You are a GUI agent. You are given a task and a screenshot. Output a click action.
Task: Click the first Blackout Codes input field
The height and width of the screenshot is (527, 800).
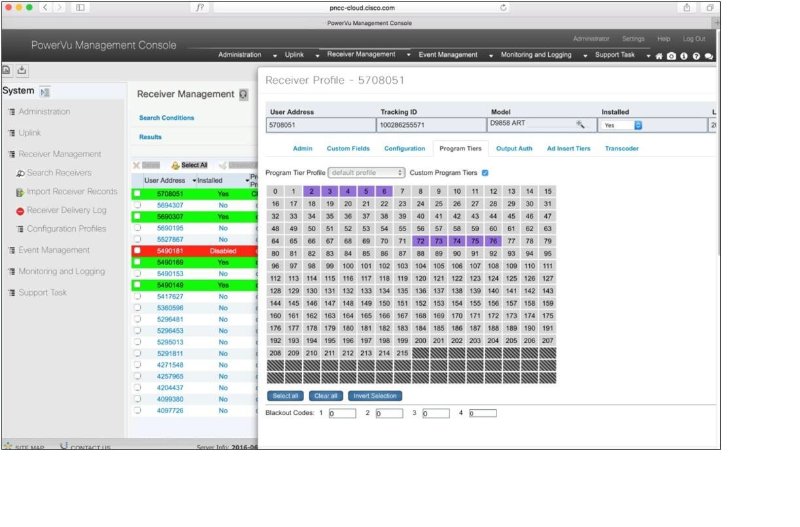(x=342, y=413)
